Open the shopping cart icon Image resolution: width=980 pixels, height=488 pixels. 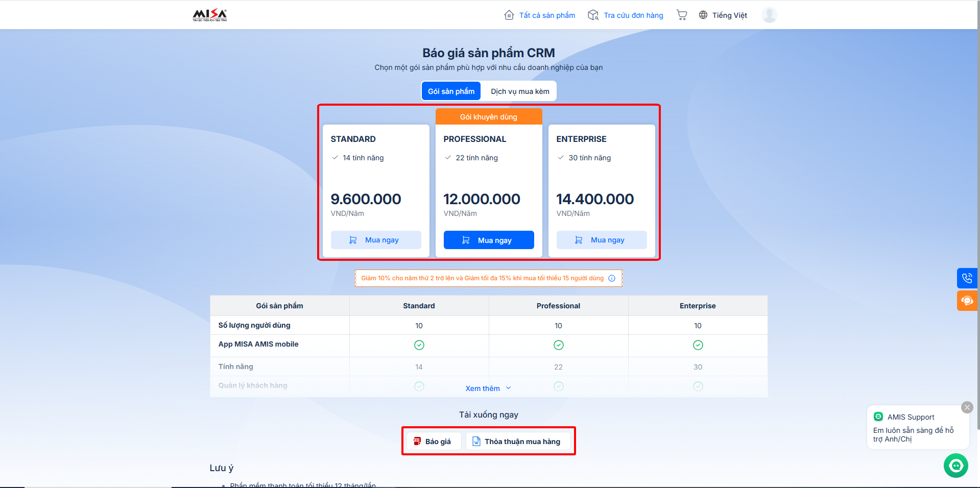pos(681,15)
